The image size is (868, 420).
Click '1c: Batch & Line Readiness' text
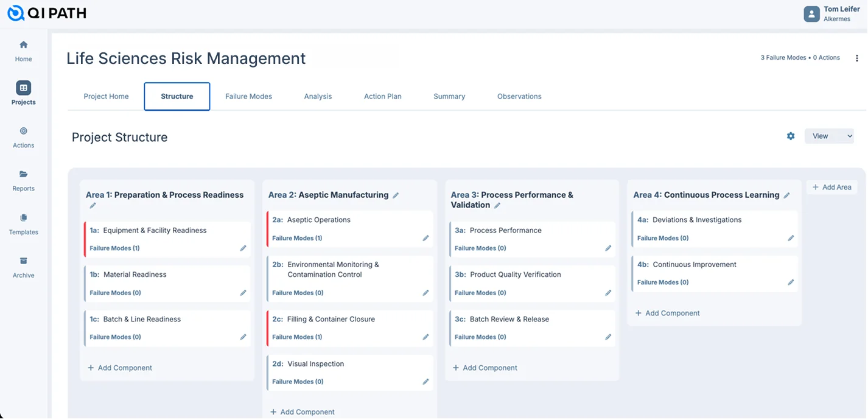pos(135,319)
